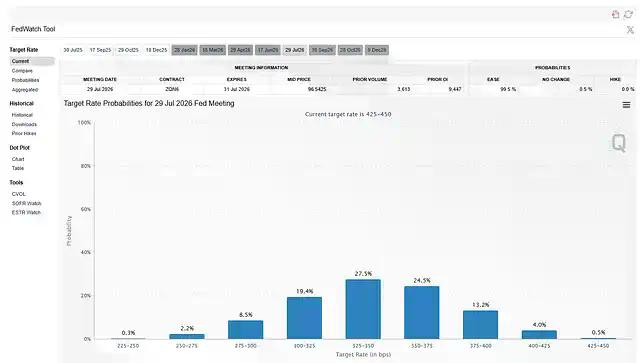
Task: Switch to the Dec26 meeting tab
Action: pyautogui.click(x=377, y=50)
